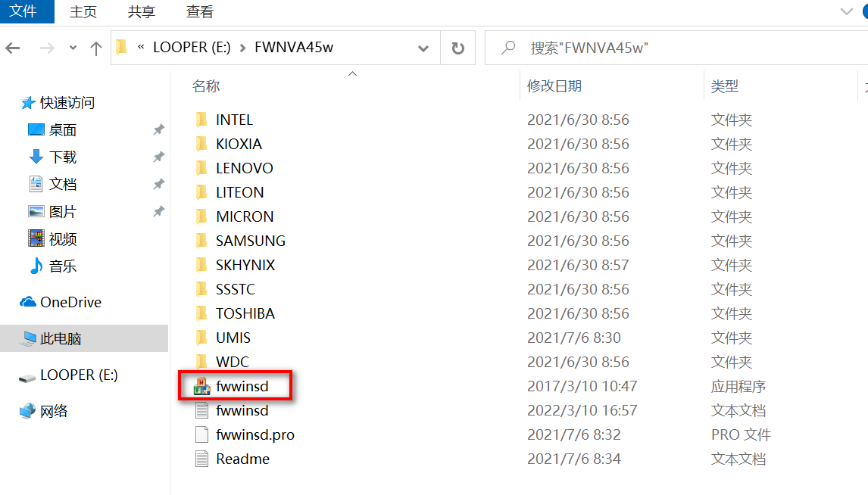Click the PRO 文件 type cell

[741, 434]
